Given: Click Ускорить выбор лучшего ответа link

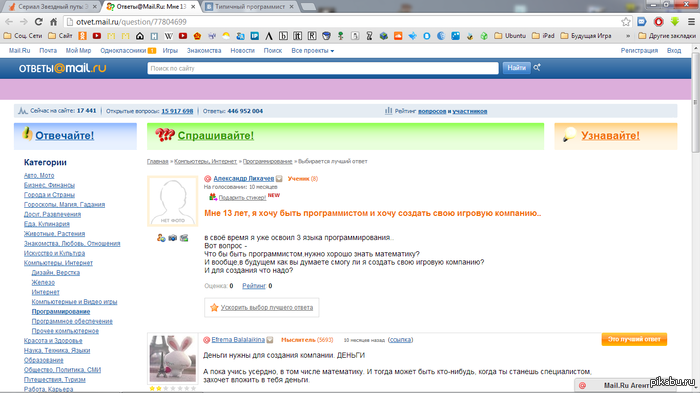Looking at the screenshot, I should (267, 308).
